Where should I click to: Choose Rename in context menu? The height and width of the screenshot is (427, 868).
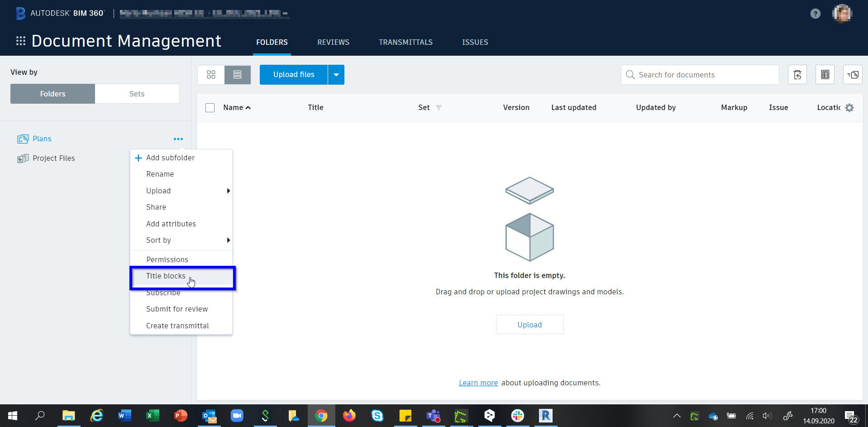181,174
